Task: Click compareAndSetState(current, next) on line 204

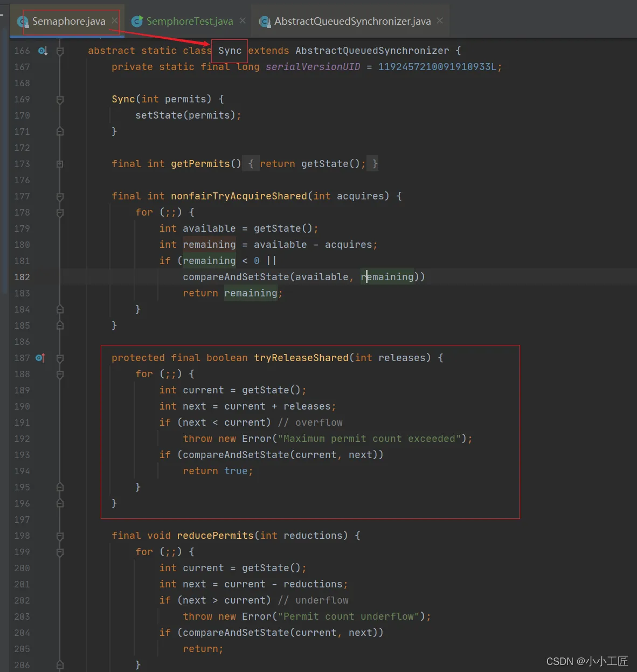Action: coord(280,633)
